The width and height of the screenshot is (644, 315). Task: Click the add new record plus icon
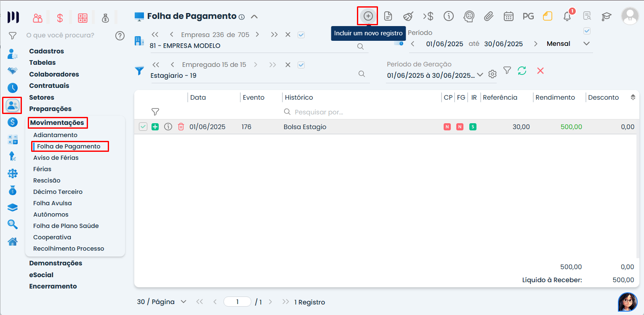tap(368, 16)
